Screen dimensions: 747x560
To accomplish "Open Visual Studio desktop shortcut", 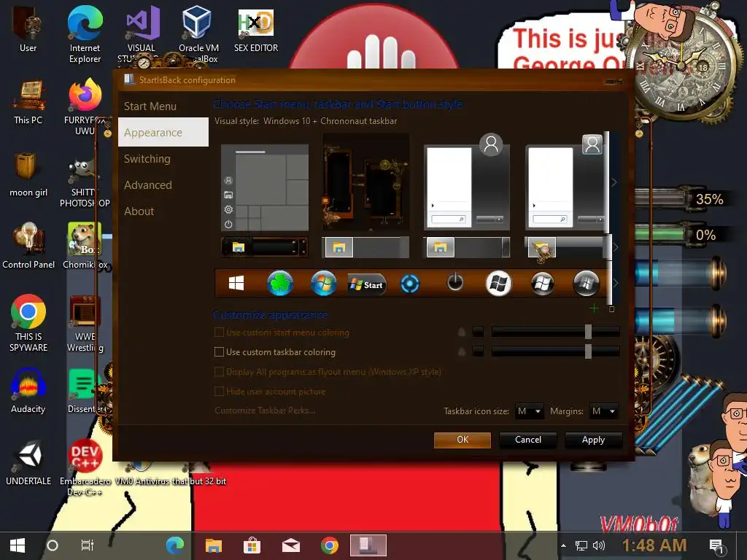I will tap(142, 34).
